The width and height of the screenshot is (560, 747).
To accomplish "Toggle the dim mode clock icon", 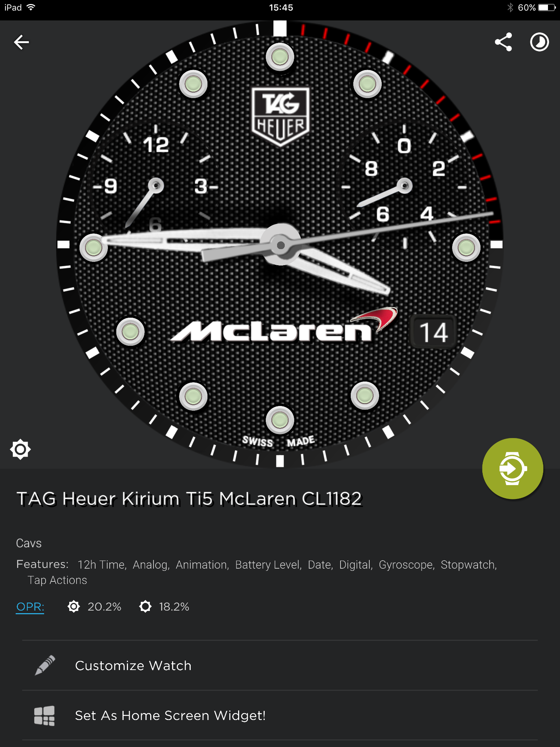I will (539, 42).
